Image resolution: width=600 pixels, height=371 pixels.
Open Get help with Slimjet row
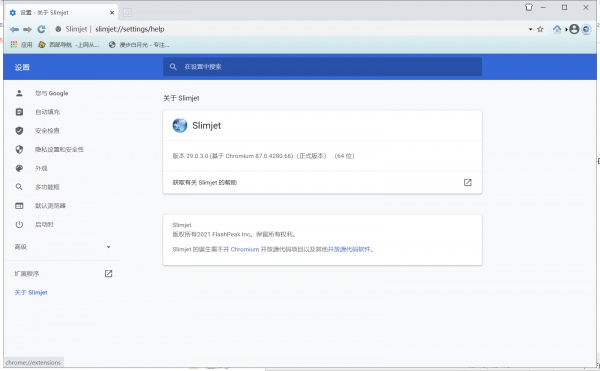[322, 182]
